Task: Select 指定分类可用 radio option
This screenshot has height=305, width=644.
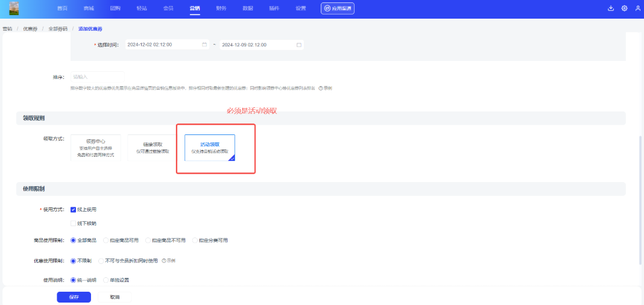Action: [195, 240]
